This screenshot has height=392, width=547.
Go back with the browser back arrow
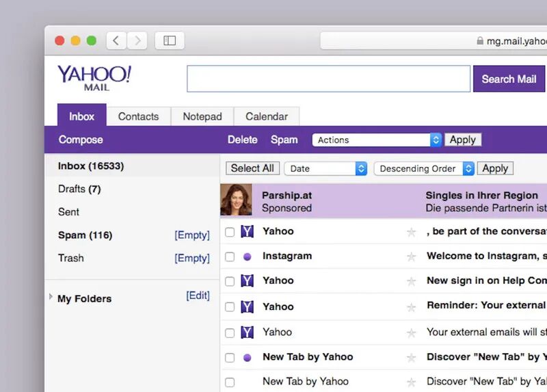click(x=116, y=41)
